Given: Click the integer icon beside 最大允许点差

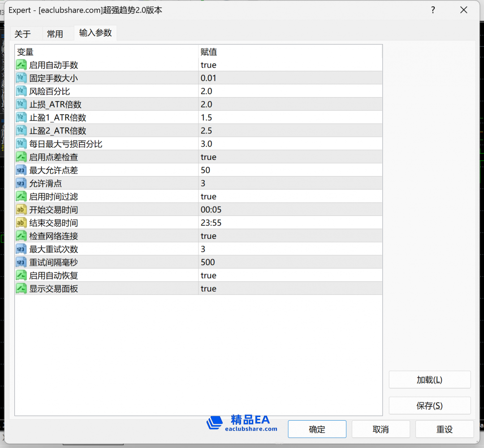Looking at the screenshot, I should 21,170.
